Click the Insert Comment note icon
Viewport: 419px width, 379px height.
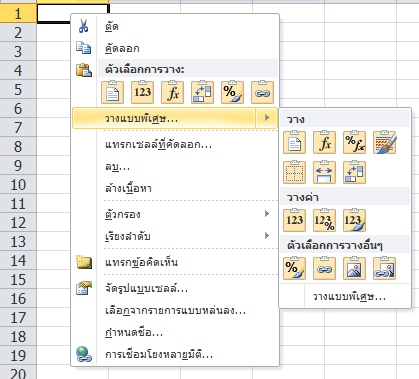pos(83,262)
